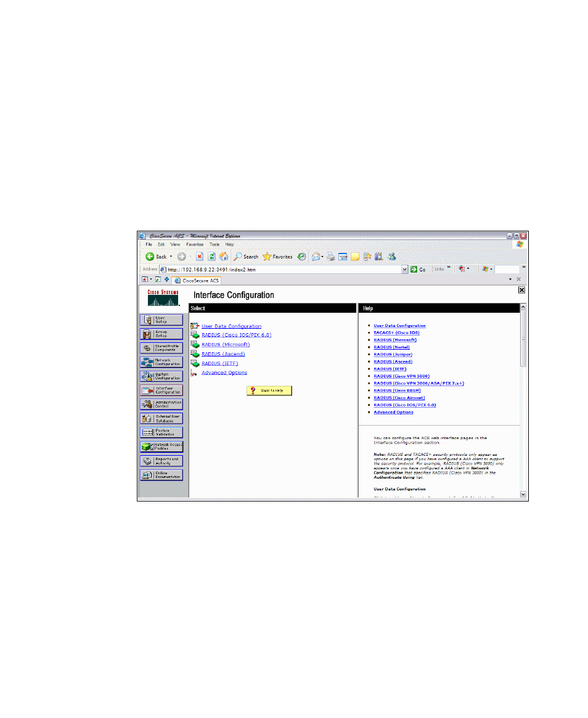Open RADIUS (Cisco BBSM) help link
The width and height of the screenshot is (588, 718).
[397, 390]
